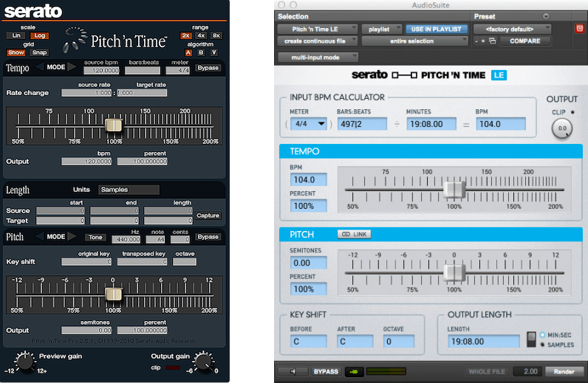Select the MIN:SEC radio option

tap(542, 334)
